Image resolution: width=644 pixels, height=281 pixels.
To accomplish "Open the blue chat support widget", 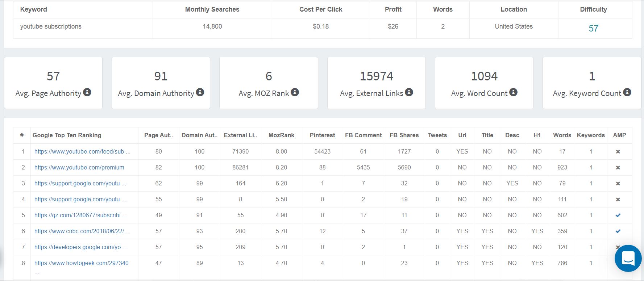I will coord(628,258).
